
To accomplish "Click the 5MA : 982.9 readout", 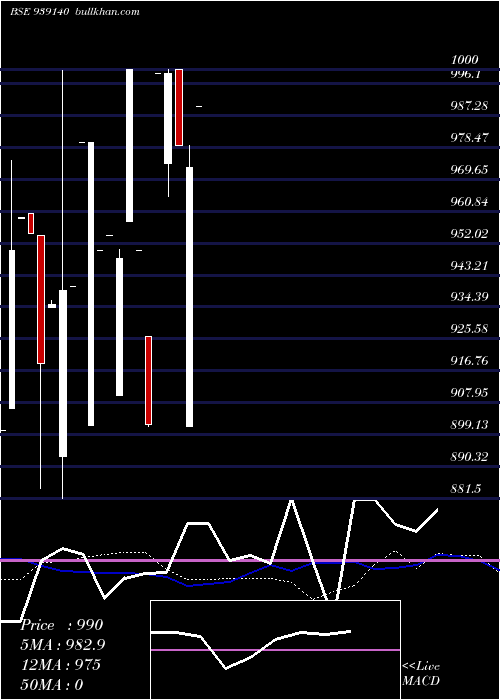I will (63, 645).
